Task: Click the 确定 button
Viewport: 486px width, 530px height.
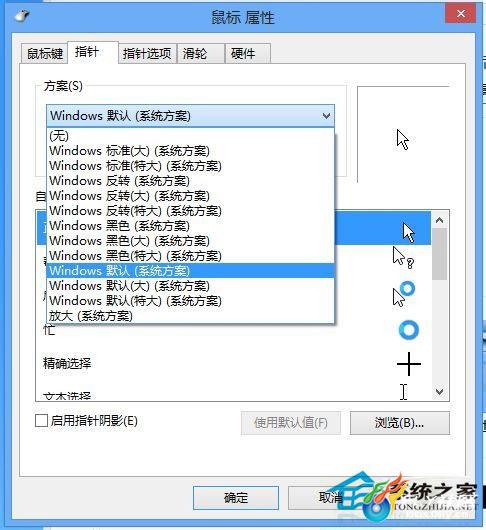Action: coord(236,498)
